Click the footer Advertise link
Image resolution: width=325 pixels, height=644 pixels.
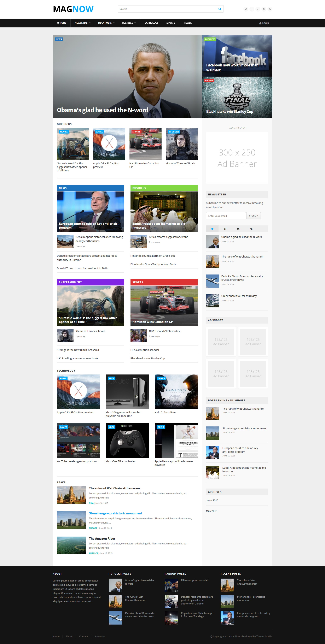(x=100, y=637)
